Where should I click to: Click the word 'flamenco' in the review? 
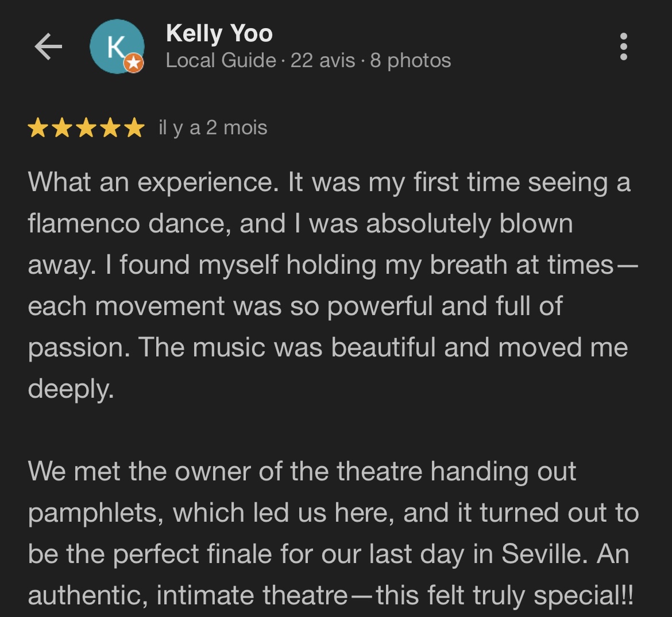coord(83,224)
